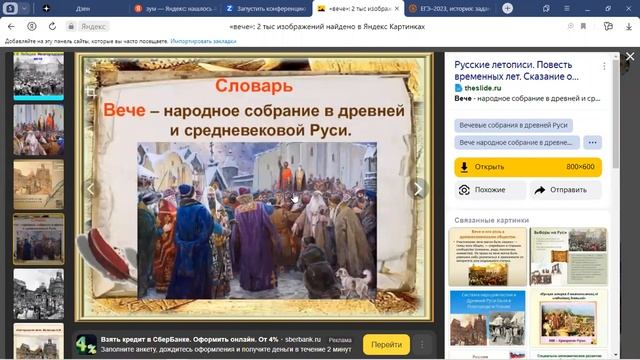Click the Sberbank 4% ad logo

(x=86, y=345)
